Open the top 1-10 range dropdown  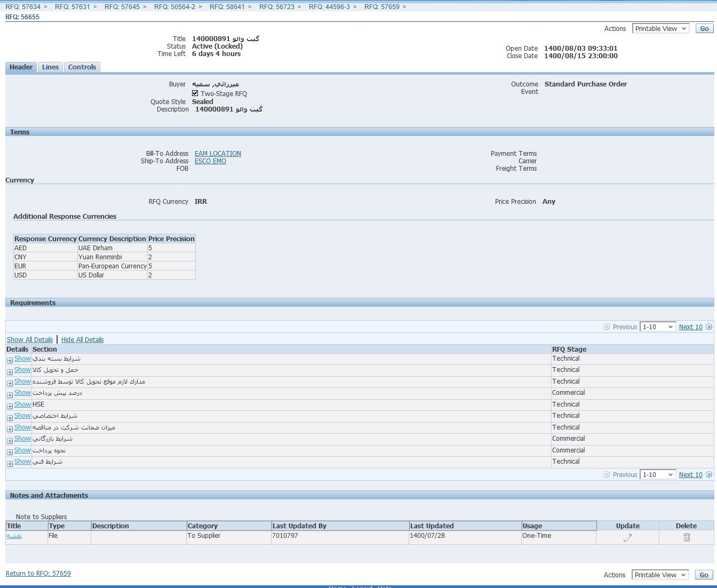pyautogui.click(x=658, y=327)
